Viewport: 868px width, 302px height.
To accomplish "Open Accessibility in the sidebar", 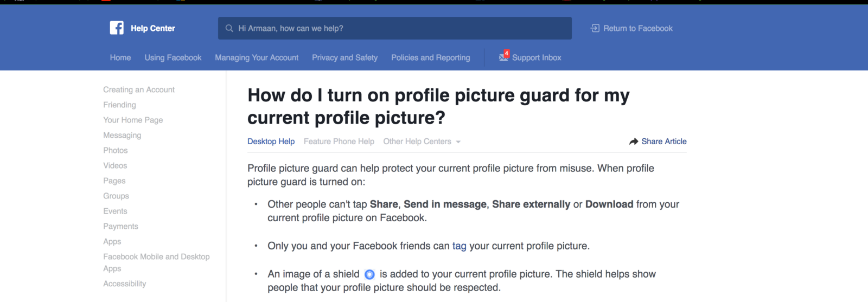I will click(x=125, y=284).
